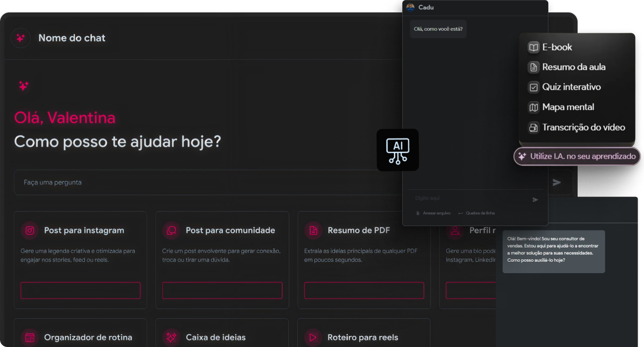
Task: Click the chat bubble icon for Post para comunidade
Action: tap(171, 231)
